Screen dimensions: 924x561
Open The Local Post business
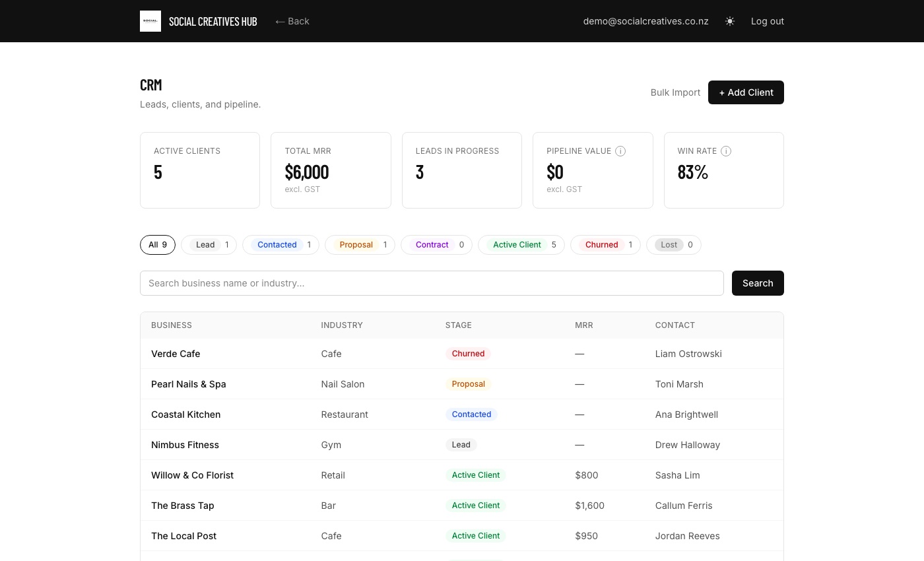pyautogui.click(x=183, y=536)
